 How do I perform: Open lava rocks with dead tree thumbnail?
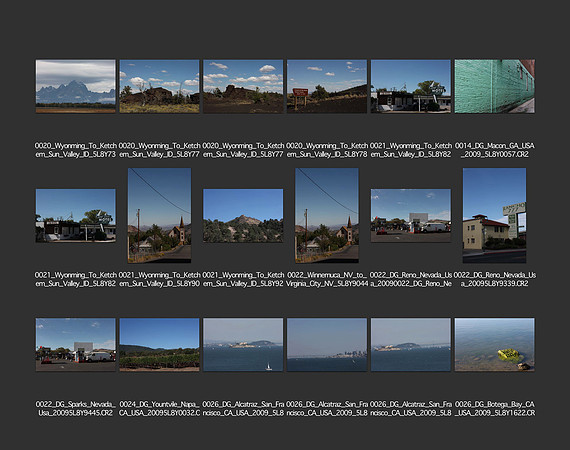coord(160,87)
